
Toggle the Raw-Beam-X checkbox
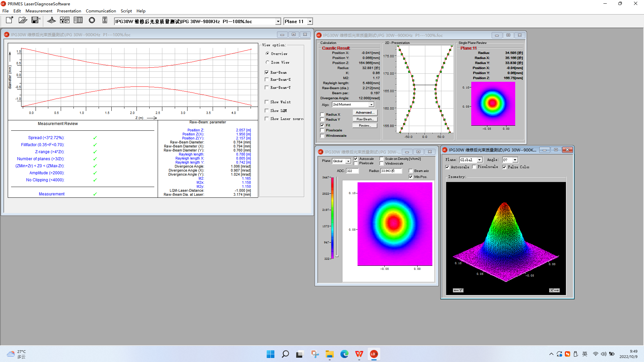click(x=267, y=79)
